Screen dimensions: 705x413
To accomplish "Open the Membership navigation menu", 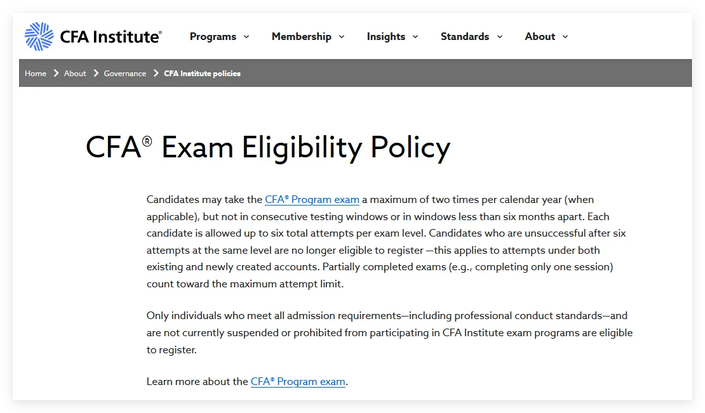I will coord(301,36).
